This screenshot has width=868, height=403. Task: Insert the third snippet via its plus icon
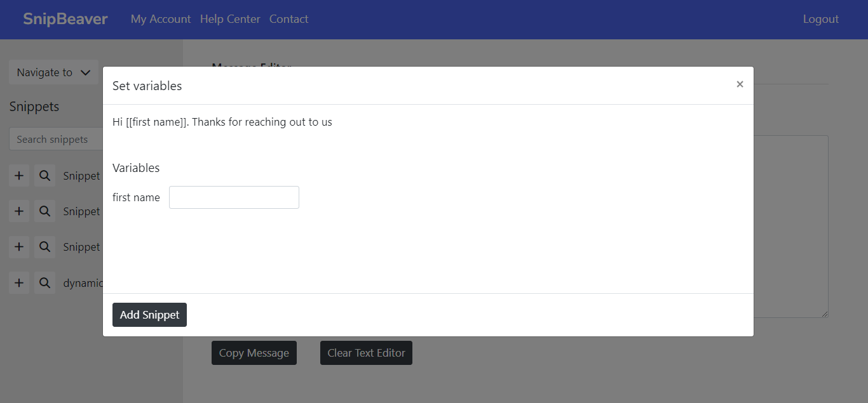click(x=19, y=247)
